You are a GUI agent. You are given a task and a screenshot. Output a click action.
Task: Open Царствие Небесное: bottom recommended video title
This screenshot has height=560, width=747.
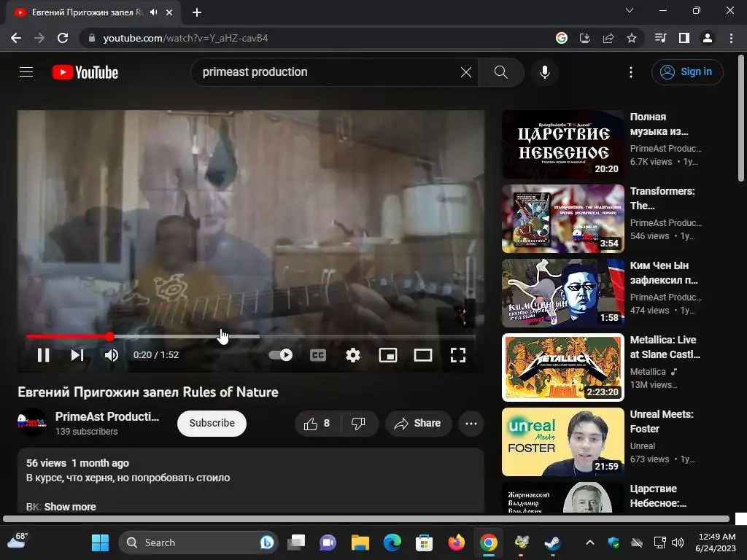(658, 496)
